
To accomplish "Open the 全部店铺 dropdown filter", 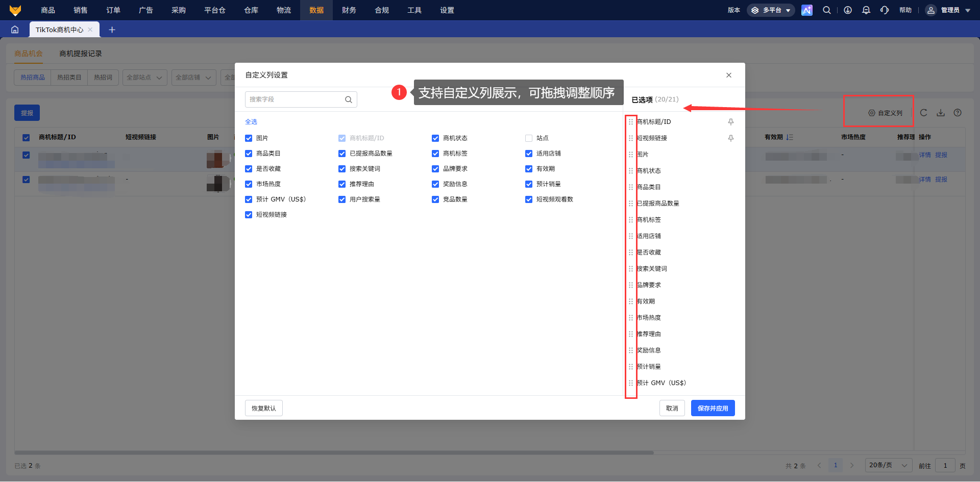I will point(194,78).
